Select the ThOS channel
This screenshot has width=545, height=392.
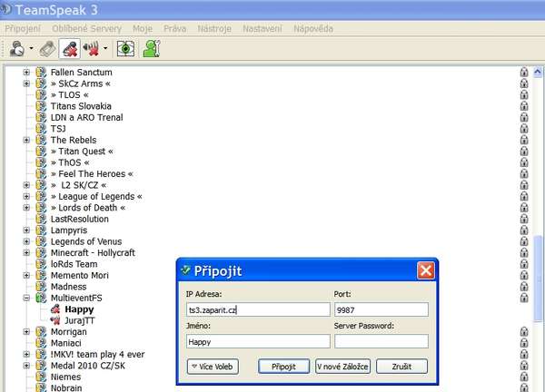click(70, 162)
